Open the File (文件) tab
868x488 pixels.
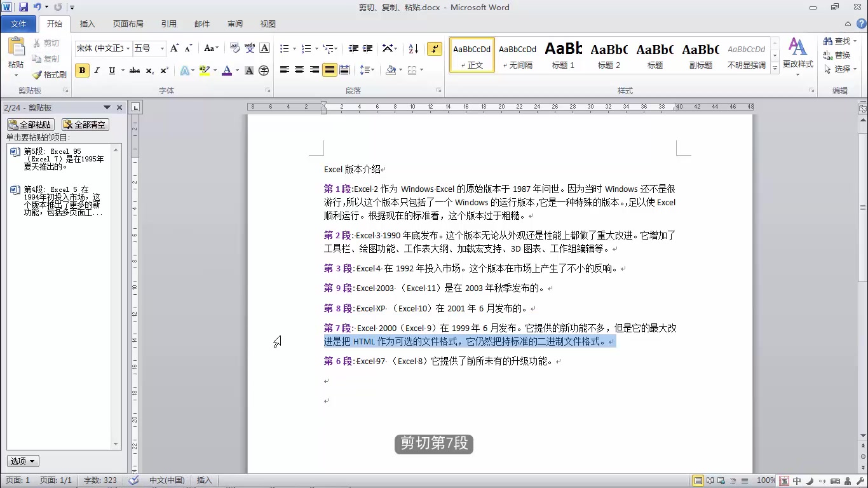(x=18, y=24)
